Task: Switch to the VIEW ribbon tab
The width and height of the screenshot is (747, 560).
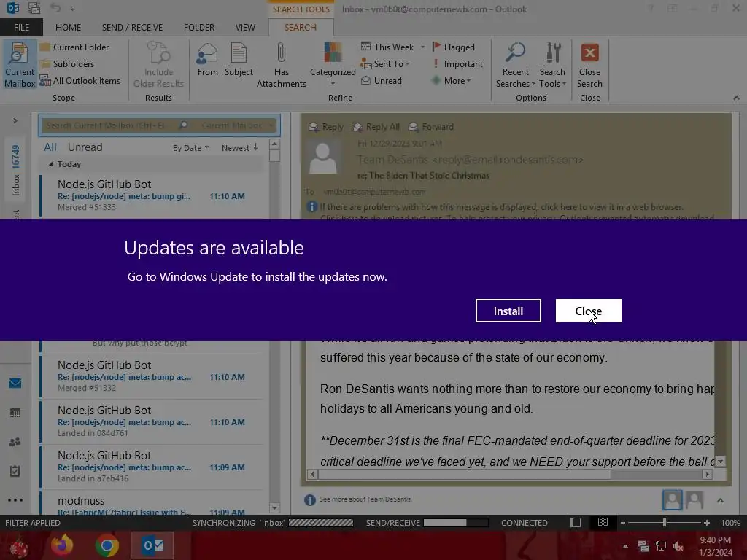Action: (245, 27)
